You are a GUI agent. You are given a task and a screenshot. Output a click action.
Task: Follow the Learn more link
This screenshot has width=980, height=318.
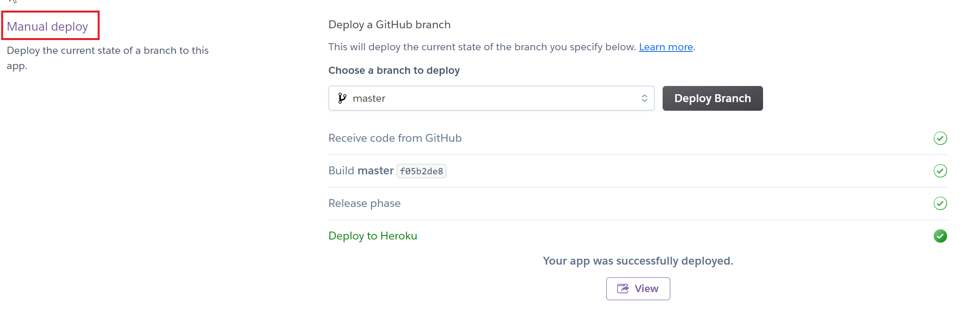coord(666,47)
